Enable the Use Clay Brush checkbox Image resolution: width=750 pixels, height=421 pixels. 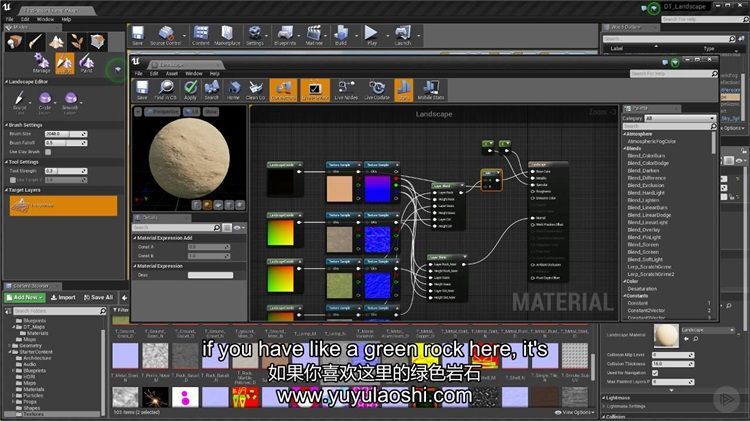48,152
